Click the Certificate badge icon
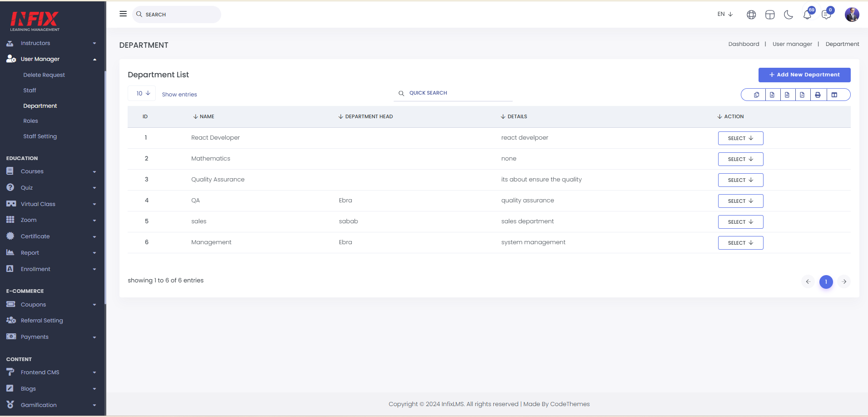This screenshot has width=868, height=417. pos(10,236)
